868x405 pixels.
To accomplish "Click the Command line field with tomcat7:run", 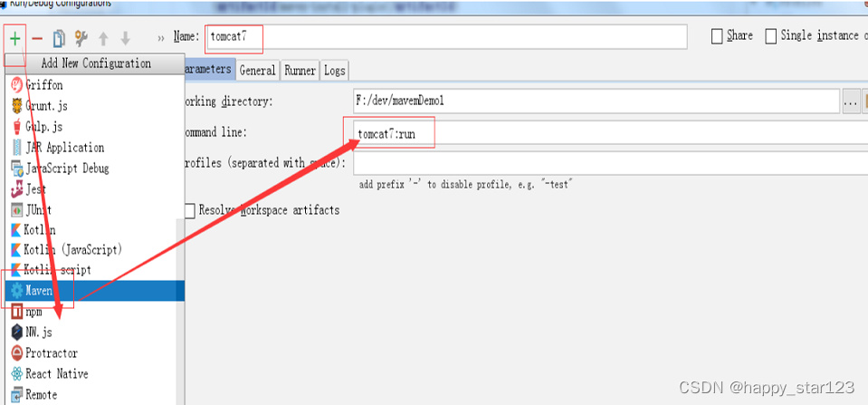I will [x=610, y=133].
